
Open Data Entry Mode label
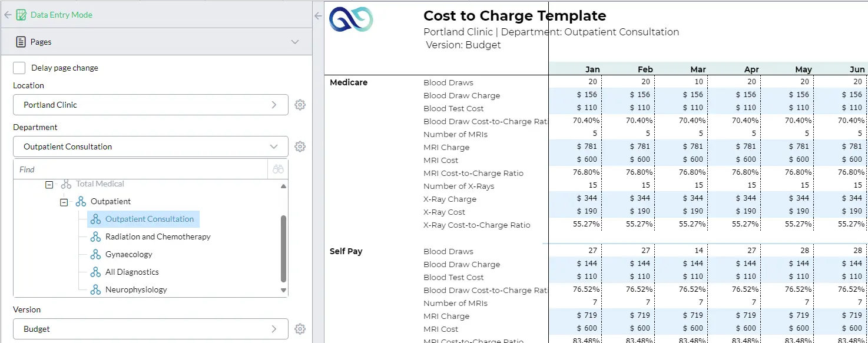point(61,15)
